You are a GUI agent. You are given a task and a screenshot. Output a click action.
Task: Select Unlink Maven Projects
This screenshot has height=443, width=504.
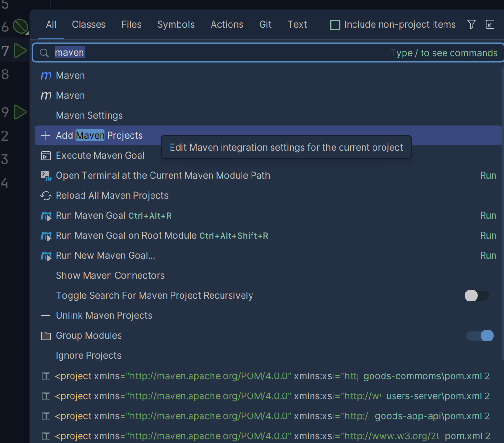(268, 315)
